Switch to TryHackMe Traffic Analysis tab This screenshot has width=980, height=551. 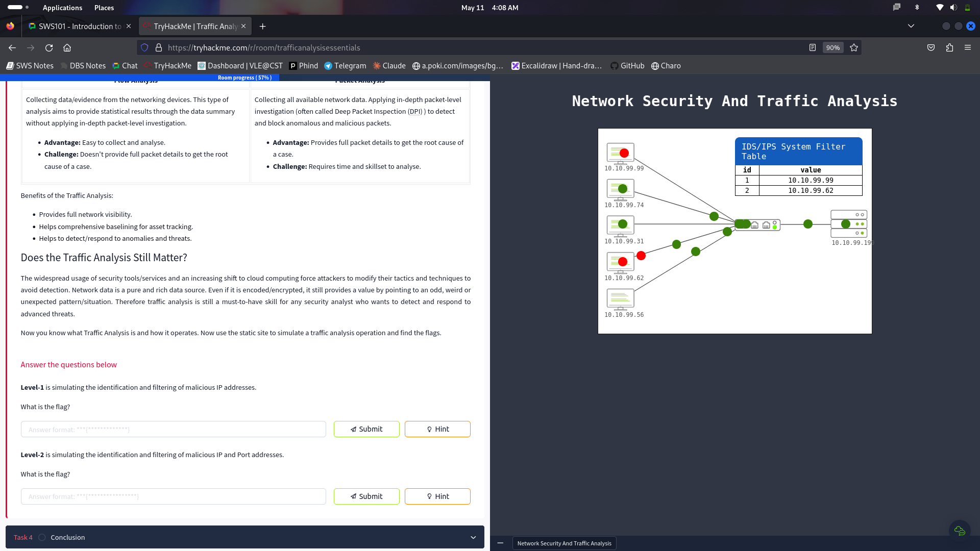(195, 26)
